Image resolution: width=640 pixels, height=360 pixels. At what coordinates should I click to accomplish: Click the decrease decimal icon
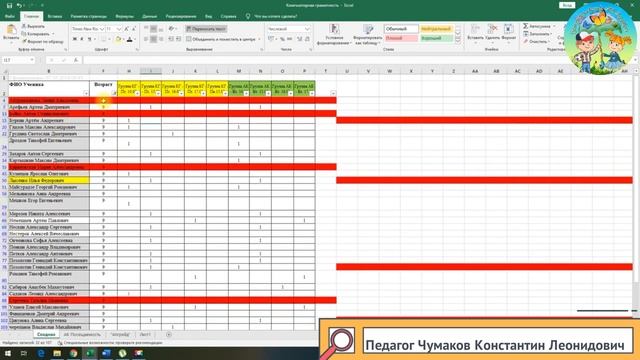pyautogui.click(x=307, y=39)
